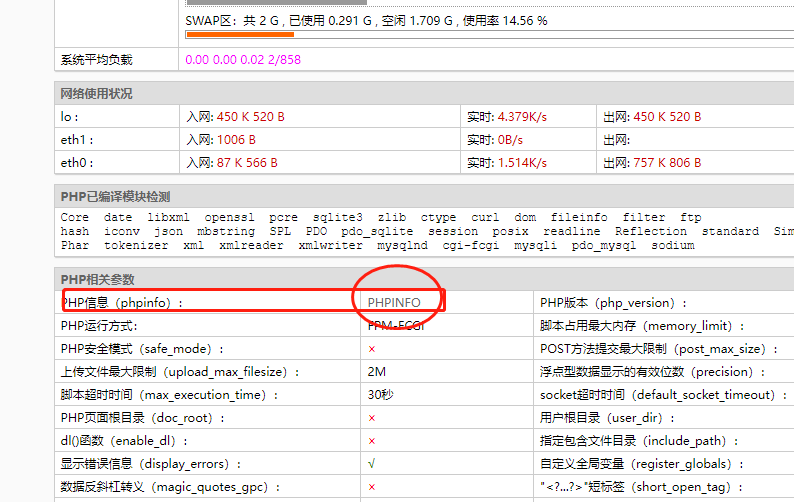Click the user_dir label
The height and width of the screenshot is (502, 794).
[607, 418]
